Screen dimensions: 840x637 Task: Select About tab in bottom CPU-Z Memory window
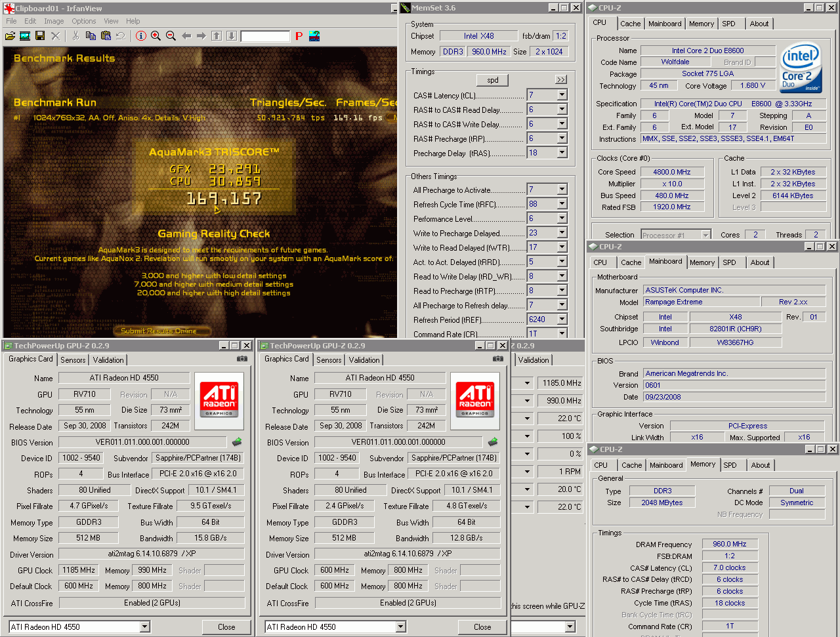coord(761,465)
